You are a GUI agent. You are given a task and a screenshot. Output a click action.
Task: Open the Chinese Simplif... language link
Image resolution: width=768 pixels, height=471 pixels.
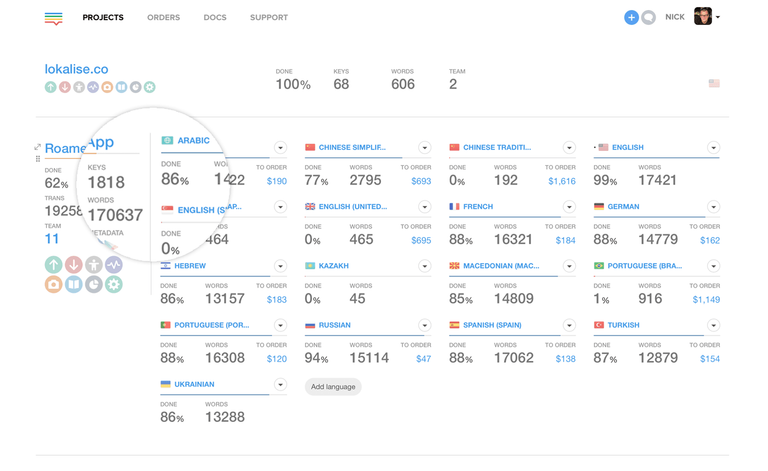tap(352, 147)
